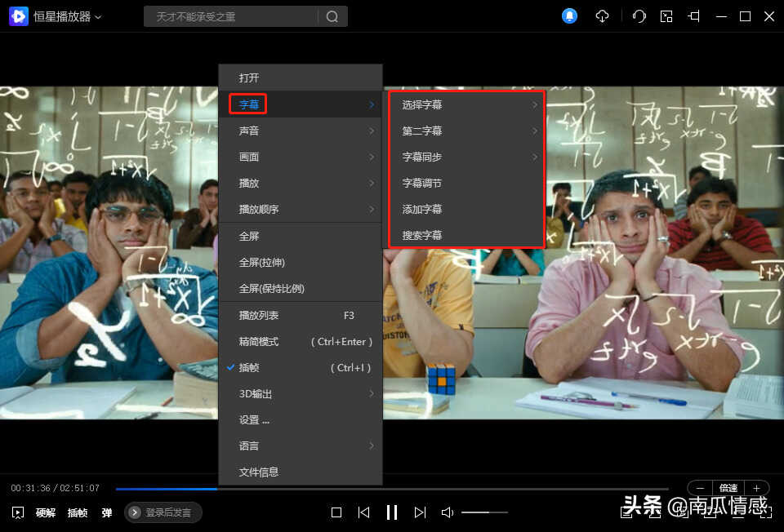The height and width of the screenshot is (532, 784).
Task: Open the headset customer support icon
Action: [x=639, y=16]
